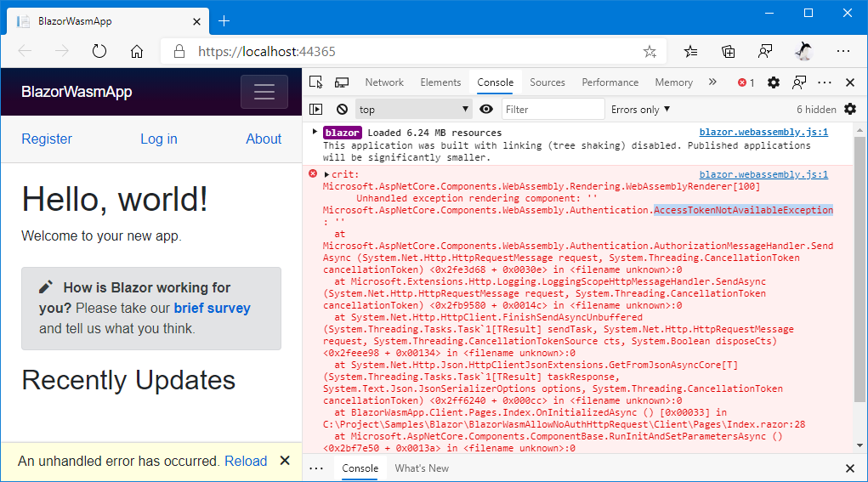The image size is (868, 482).
Task: Expand the crit error message
Action: [326, 174]
